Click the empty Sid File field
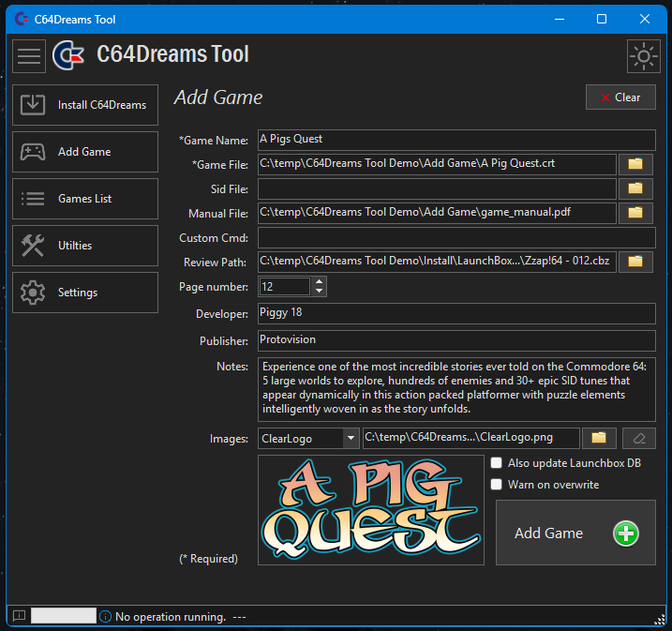Screen dimensions: 672x631 point(437,188)
